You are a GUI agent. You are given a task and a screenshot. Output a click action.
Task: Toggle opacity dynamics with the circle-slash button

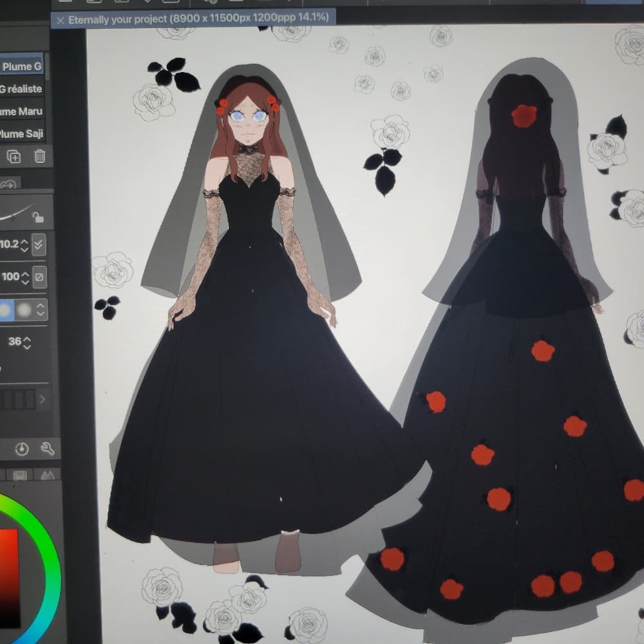click(39, 278)
